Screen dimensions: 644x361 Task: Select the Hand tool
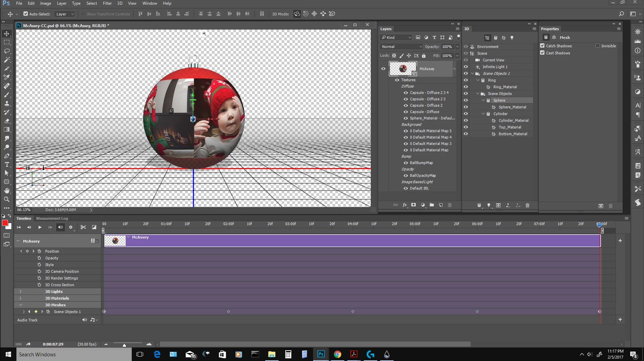[x=7, y=191]
